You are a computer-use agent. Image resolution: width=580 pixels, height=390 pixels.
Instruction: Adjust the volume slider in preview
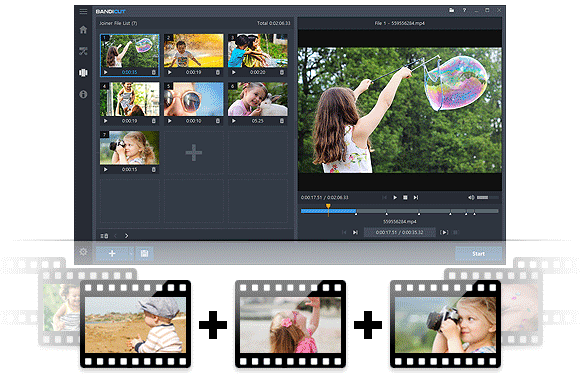(x=488, y=198)
